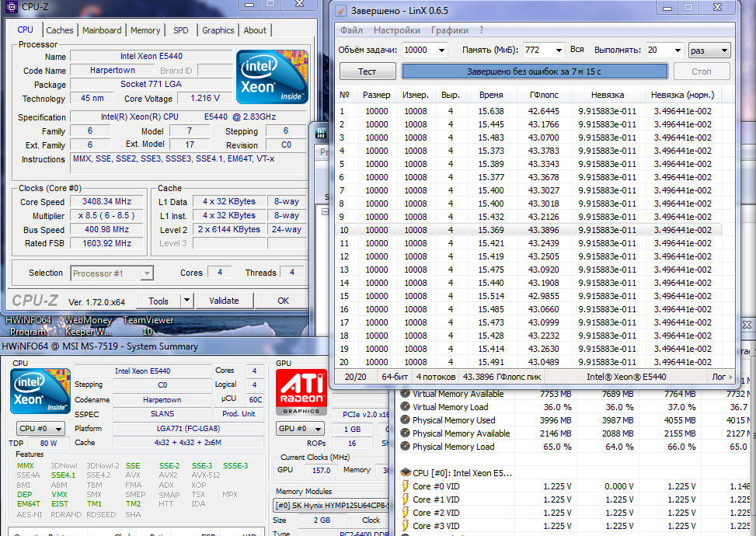Open the Память (МиБ) memory dropdown
This screenshot has height=536, width=756.
pos(556,50)
